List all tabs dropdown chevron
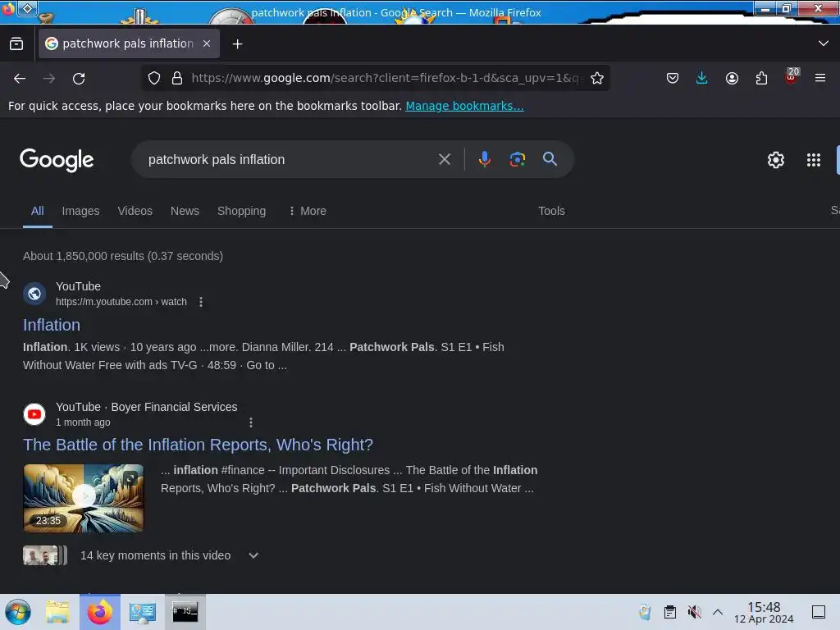840x630 pixels. point(824,43)
